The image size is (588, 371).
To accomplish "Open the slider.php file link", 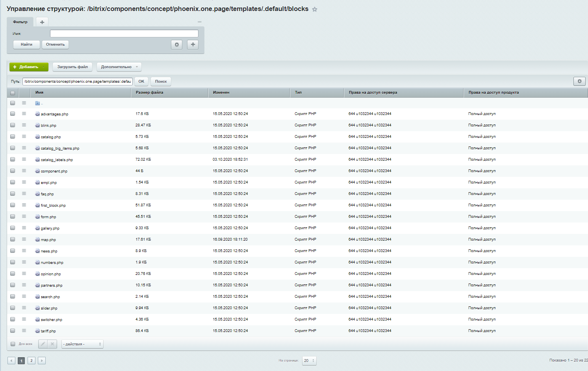I will click(49, 308).
